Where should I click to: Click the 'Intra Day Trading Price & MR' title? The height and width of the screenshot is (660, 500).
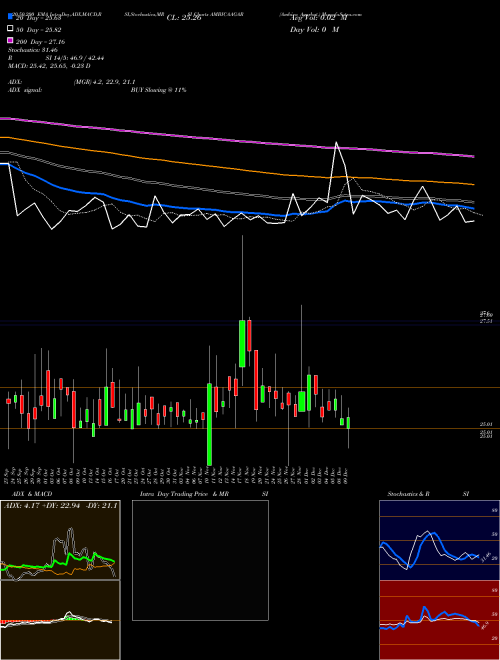pos(184,494)
